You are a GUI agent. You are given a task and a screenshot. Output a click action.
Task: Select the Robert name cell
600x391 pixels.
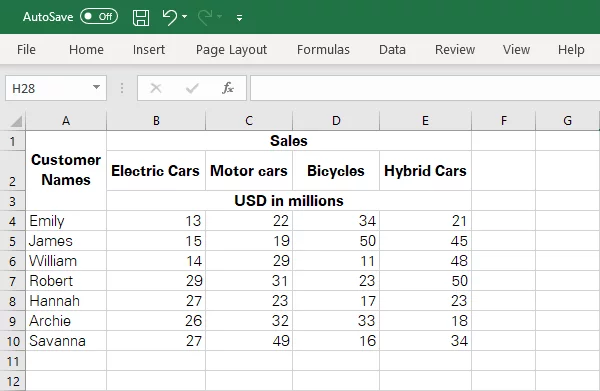pos(66,281)
